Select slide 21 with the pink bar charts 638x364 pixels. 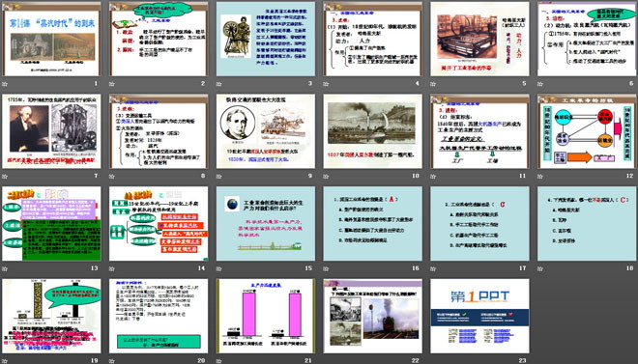click(266, 316)
